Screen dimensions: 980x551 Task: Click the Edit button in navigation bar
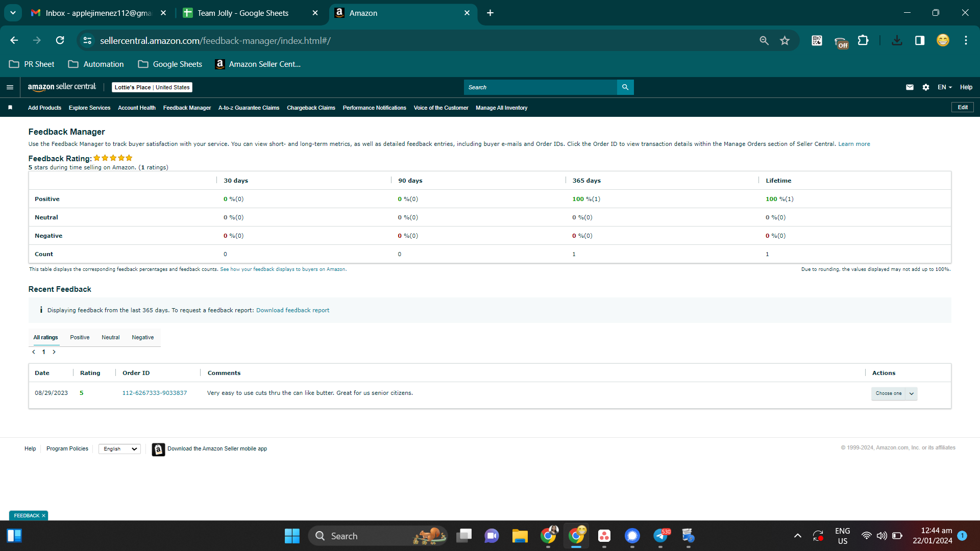(x=963, y=107)
